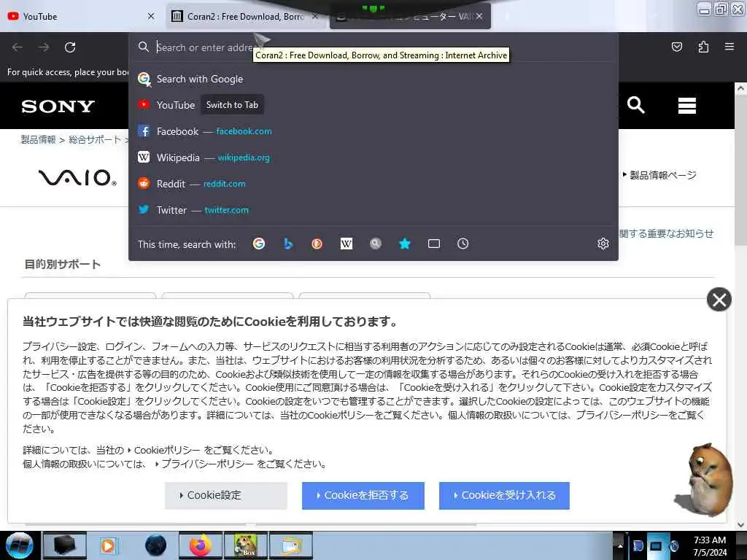Screen dimensions: 747x560
Task: Open the Windows Start orb
Action: tap(20, 545)
